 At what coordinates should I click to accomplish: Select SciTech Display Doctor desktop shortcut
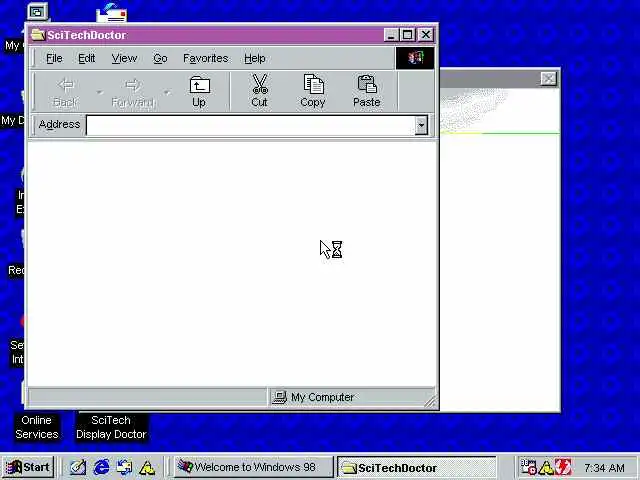coord(111,427)
